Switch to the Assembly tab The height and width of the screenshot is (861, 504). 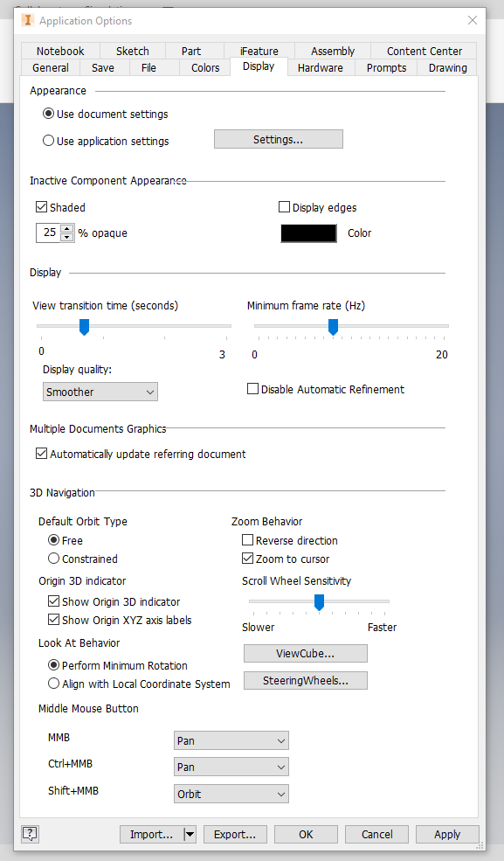coord(332,51)
